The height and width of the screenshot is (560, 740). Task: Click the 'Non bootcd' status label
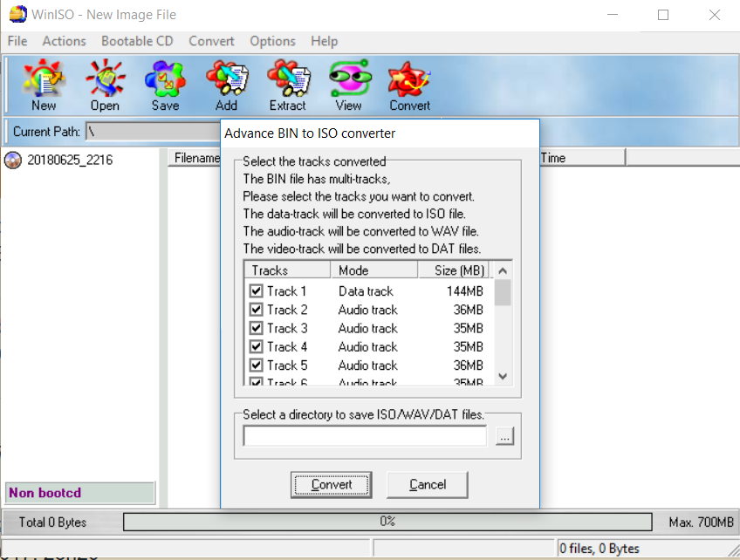pyautogui.click(x=79, y=493)
